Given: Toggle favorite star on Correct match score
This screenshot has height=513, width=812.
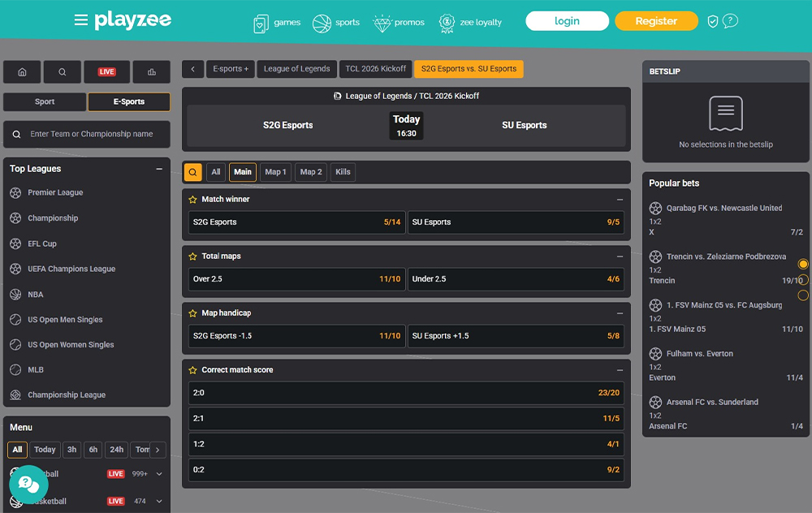Looking at the screenshot, I should pyautogui.click(x=193, y=370).
